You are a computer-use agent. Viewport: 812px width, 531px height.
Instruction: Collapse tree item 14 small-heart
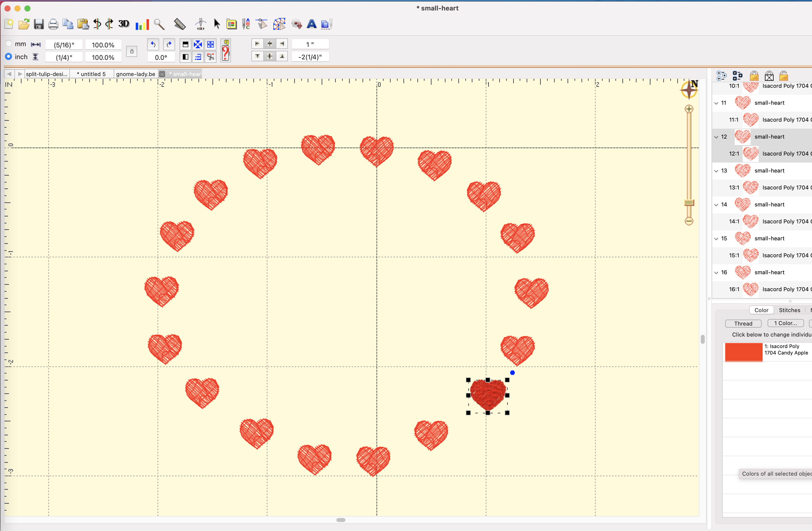(716, 205)
